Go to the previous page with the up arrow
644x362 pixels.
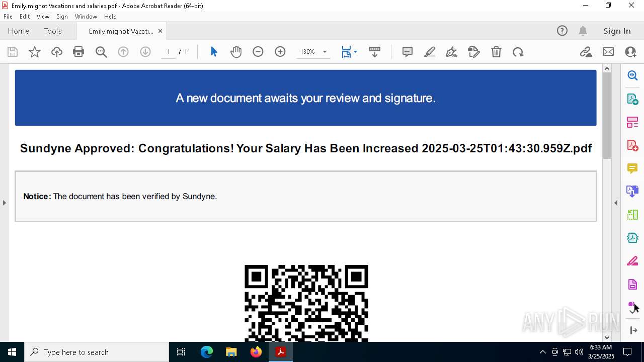[123, 52]
